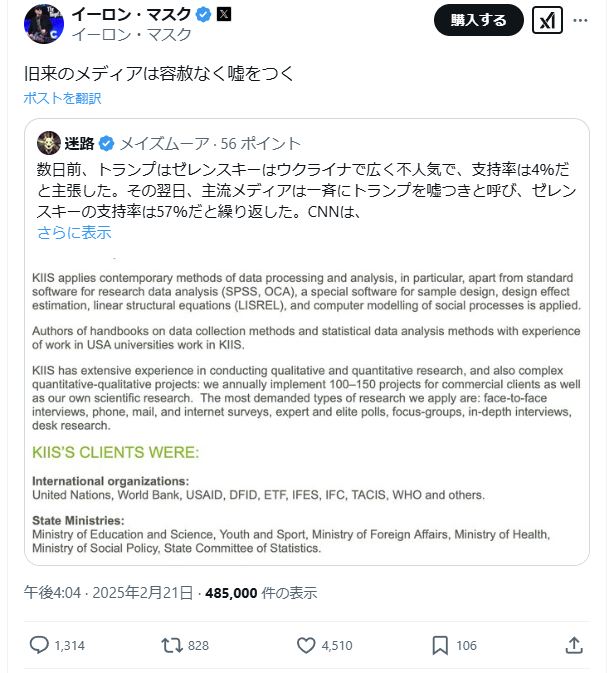Image resolution: width=607 pixels, height=673 pixels.
Task: Click ポストを翻訳 translate link
Action: coord(62,98)
